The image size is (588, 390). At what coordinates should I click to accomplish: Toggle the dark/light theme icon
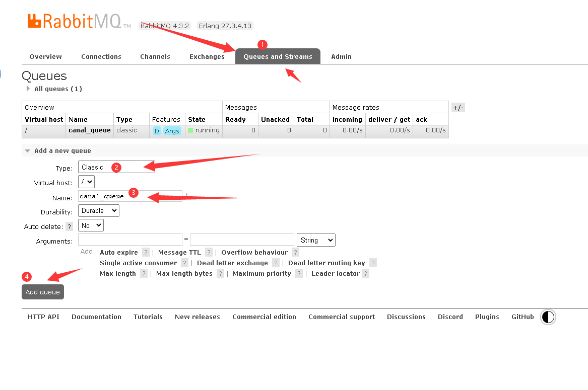tap(548, 317)
